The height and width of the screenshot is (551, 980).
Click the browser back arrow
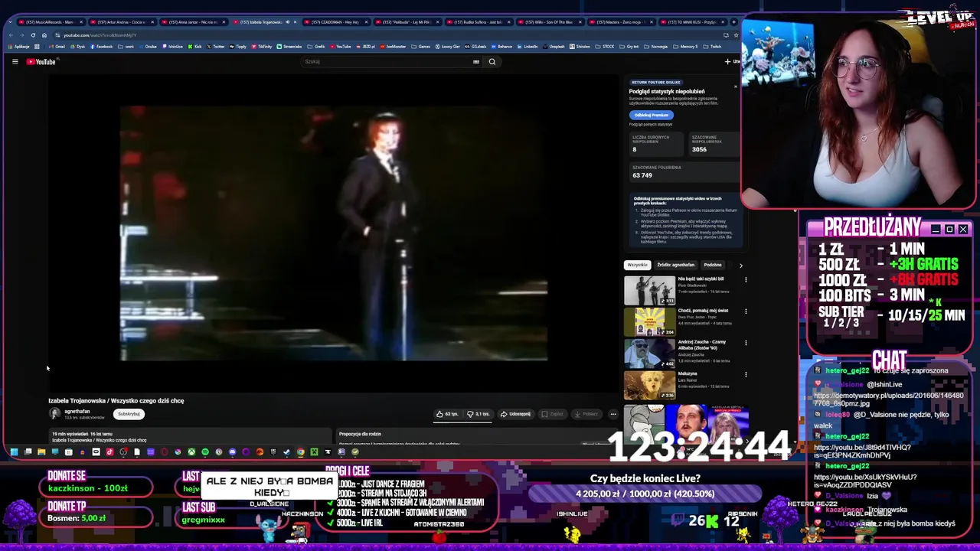(11, 35)
